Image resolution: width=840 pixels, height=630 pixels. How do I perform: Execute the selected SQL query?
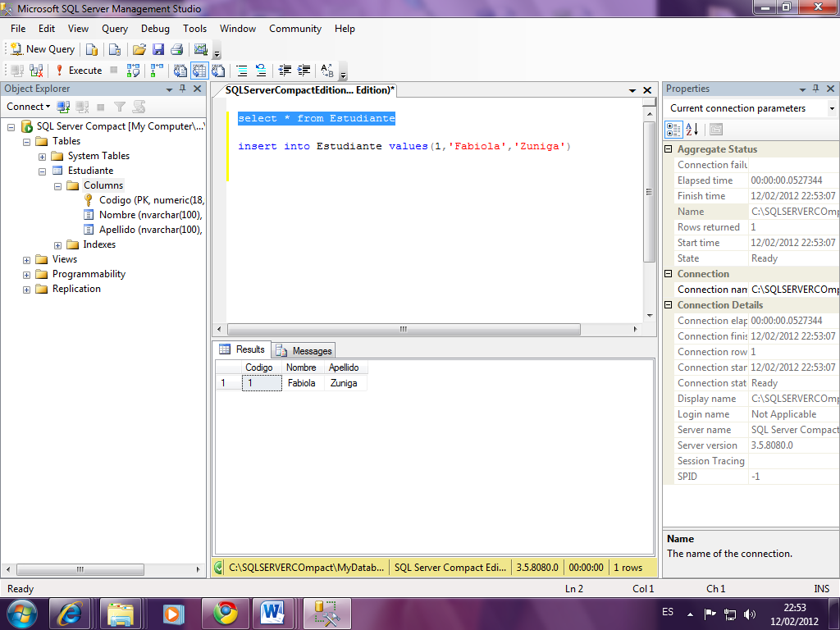click(x=78, y=71)
